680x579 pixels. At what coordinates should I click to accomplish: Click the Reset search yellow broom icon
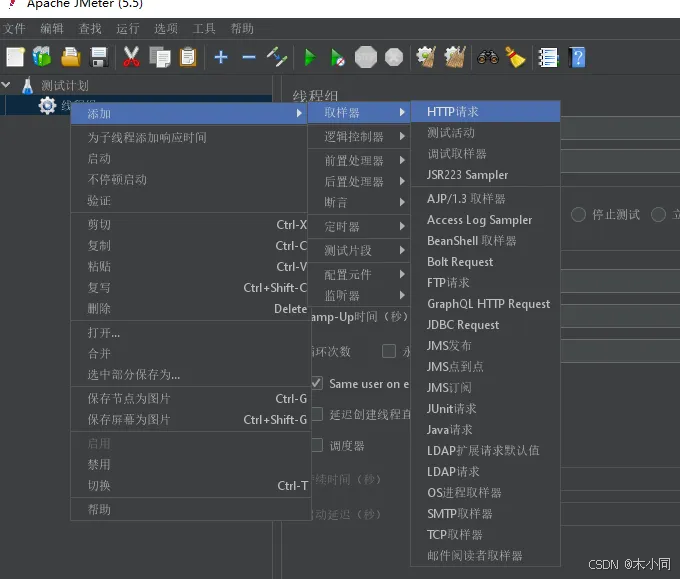tap(516, 57)
